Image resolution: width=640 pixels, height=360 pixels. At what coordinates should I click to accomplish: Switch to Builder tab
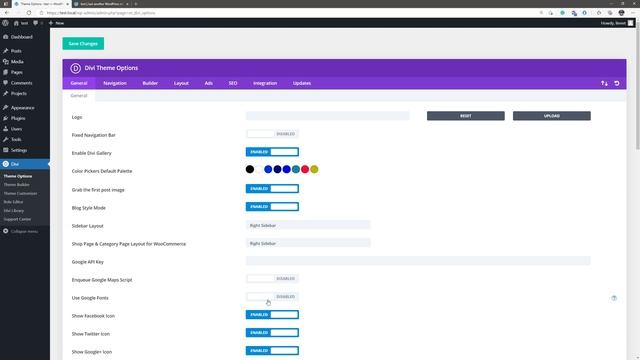[150, 83]
